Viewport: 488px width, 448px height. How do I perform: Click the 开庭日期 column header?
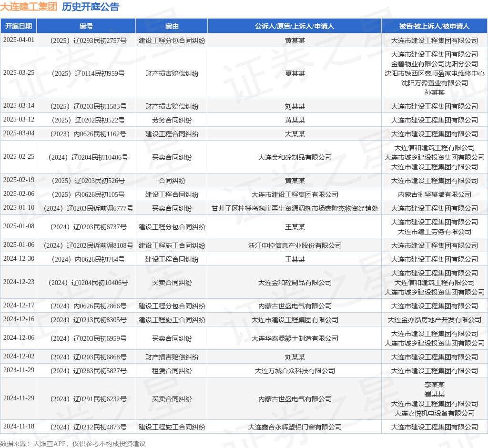(19, 26)
